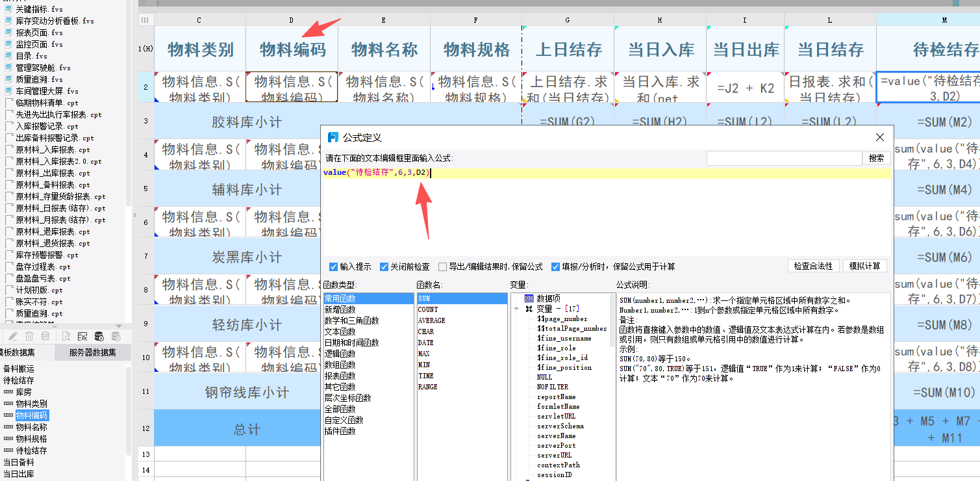Select column D header in the grid

[x=292, y=20]
